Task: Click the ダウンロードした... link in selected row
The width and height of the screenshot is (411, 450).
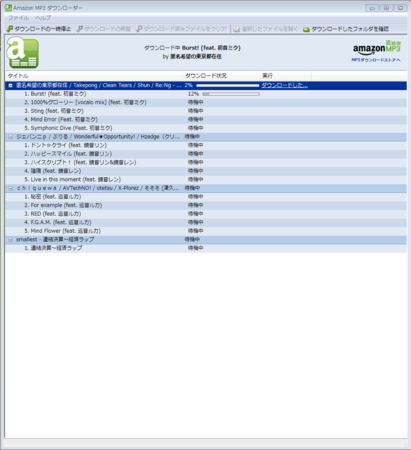Action: (285, 85)
